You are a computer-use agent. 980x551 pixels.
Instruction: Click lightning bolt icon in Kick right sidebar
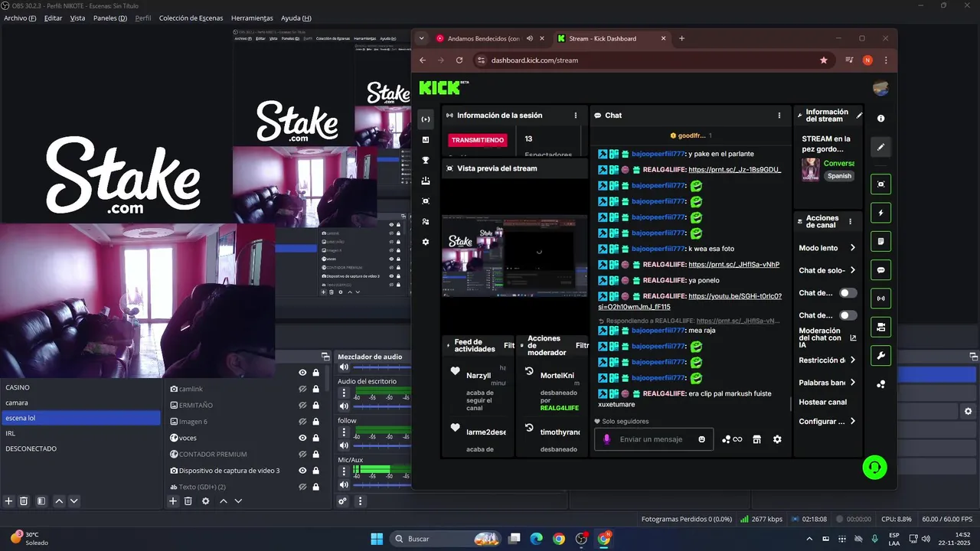coord(881,213)
